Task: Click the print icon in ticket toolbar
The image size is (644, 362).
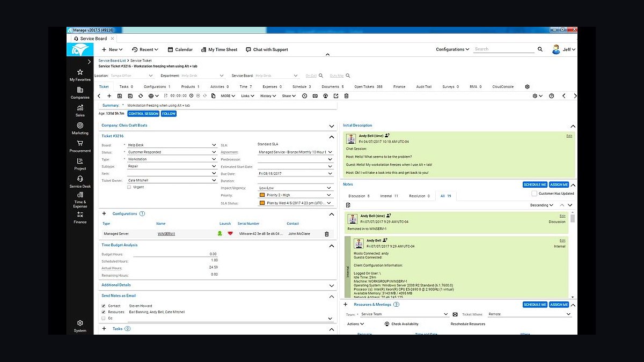Action: (151, 96)
